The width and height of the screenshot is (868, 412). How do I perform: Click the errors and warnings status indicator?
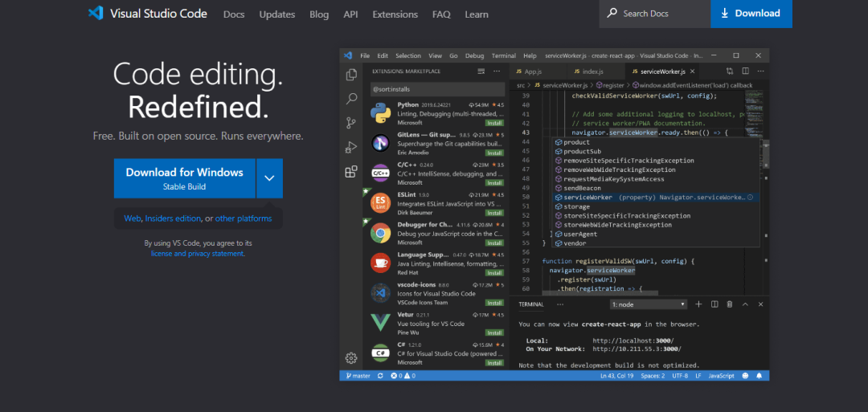pos(403,376)
